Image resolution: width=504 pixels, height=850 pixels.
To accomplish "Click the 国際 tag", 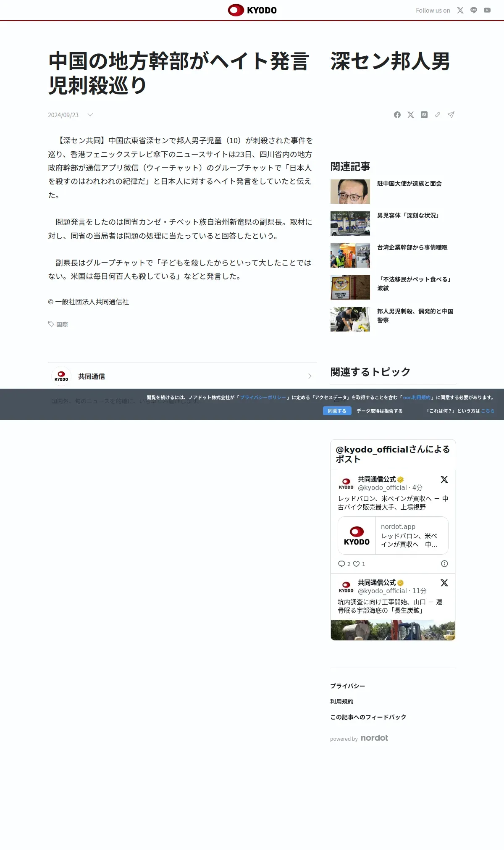I will (x=62, y=324).
